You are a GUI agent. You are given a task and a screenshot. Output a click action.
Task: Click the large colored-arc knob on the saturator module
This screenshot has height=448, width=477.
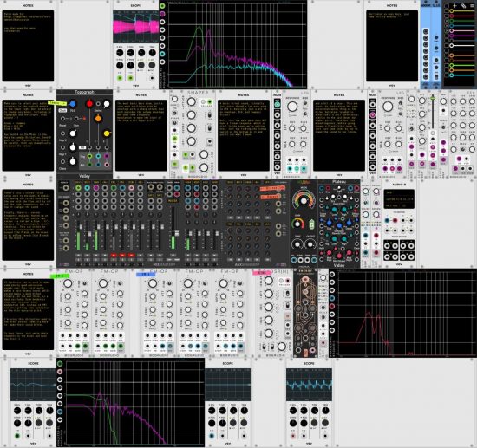click(x=304, y=201)
